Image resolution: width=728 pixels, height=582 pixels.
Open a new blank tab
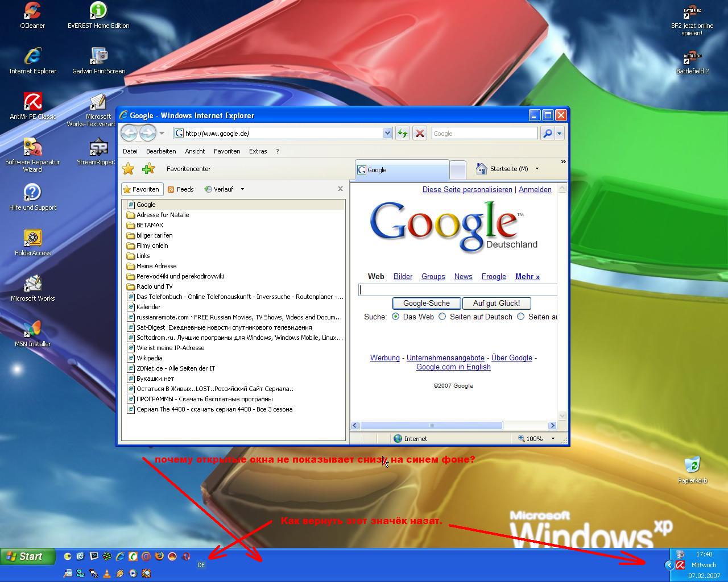pyautogui.click(x=458, y=169)
